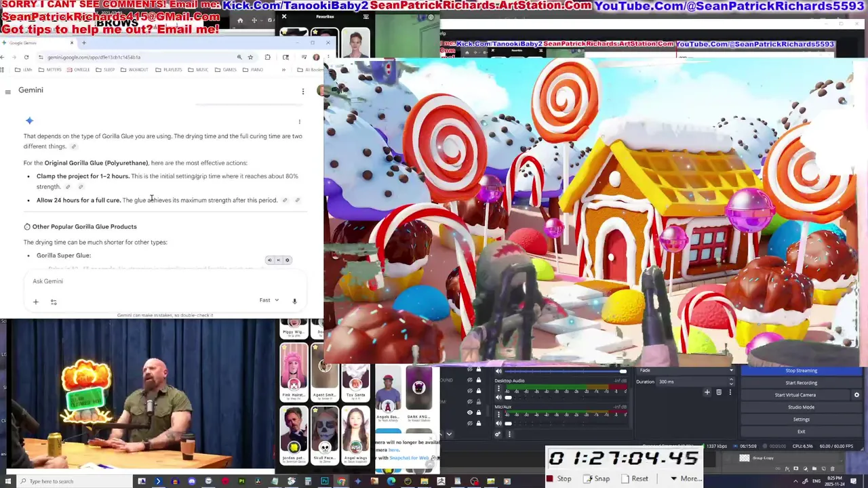Open Gemini tools icon beside plus
The width and height of the screenshot is (868, 488).
[x=54, y=302]
